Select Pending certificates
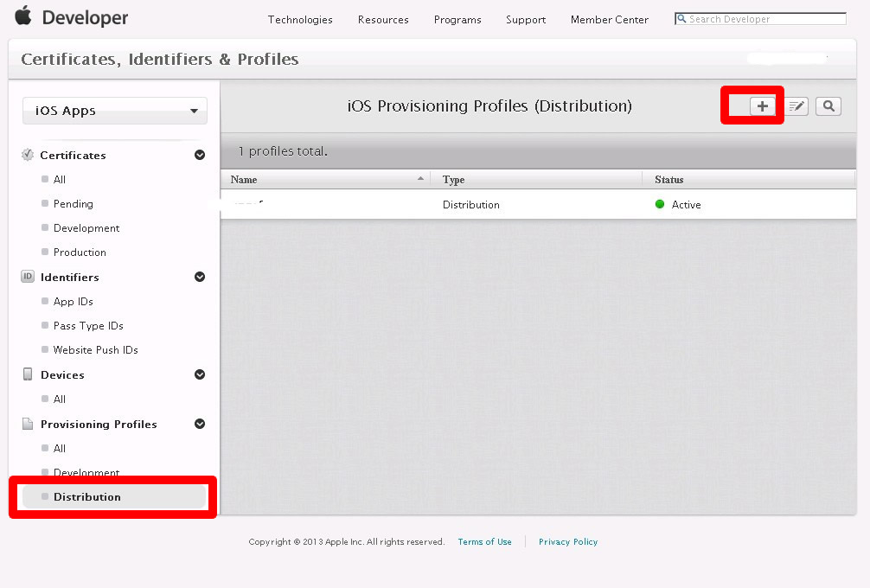This screenshot has height=588, width=870. (x=74, y=203)
